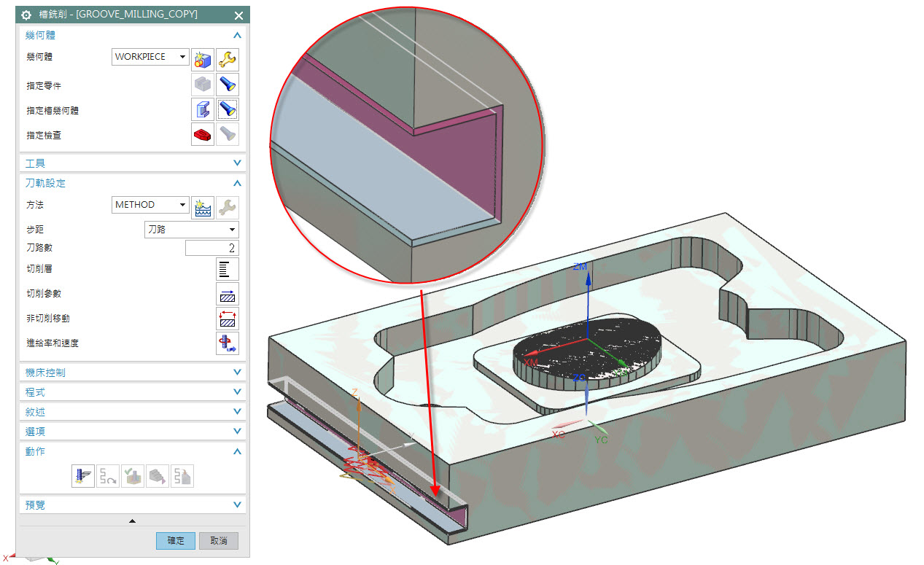Expand the 選項 section
Screen dimensions: 924x565
click(236, 432)
